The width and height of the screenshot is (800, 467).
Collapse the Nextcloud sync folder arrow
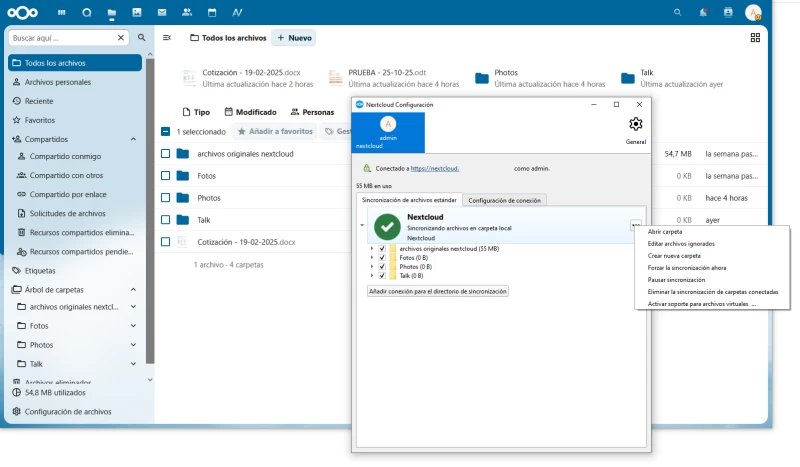pyautogui.click(x=362, y=225)
